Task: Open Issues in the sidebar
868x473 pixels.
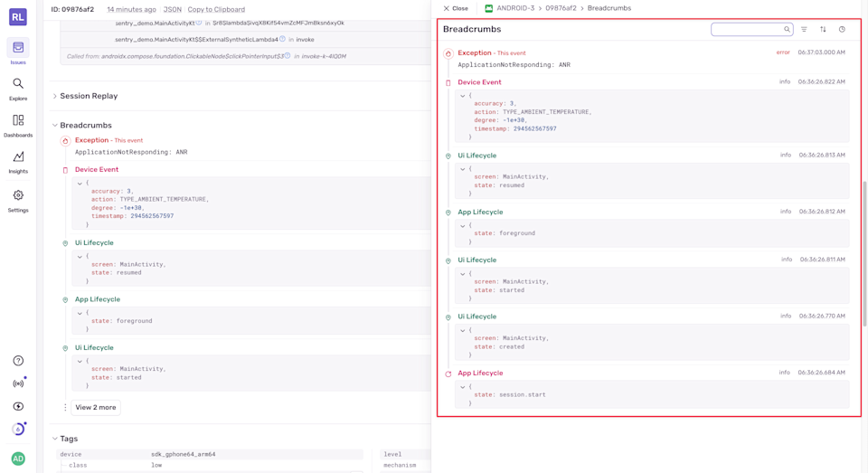Action: coord(18,52)
